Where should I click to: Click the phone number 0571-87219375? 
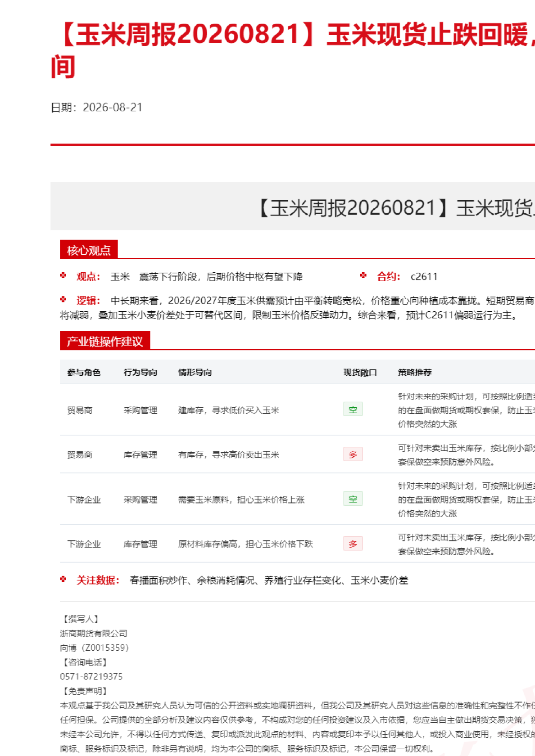click(91, 677)
